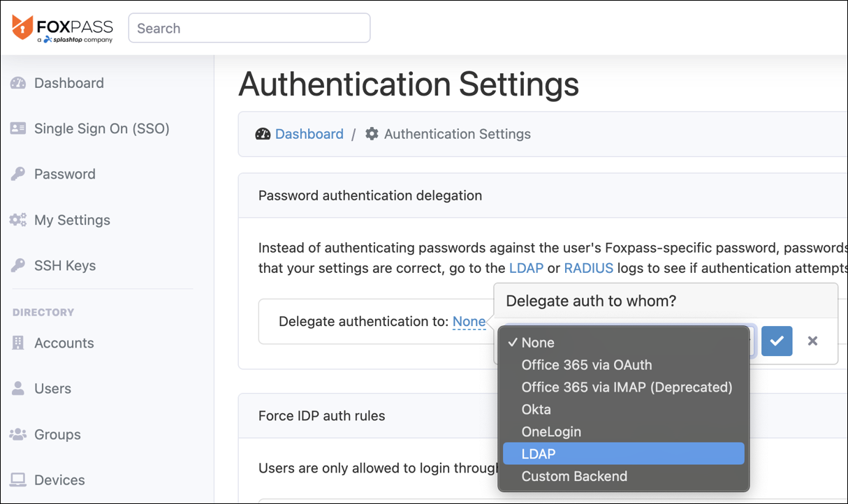Open Single Sign On (SSO) page
Image resolution: width=848 pixels, height=504 pixels.
[x=102, y=128]
